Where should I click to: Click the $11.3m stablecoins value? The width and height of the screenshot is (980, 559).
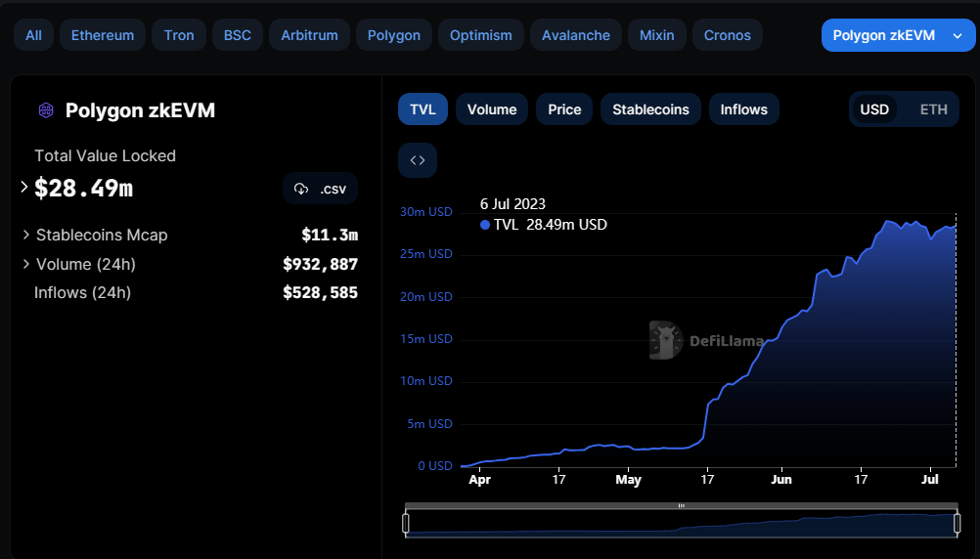330,235
